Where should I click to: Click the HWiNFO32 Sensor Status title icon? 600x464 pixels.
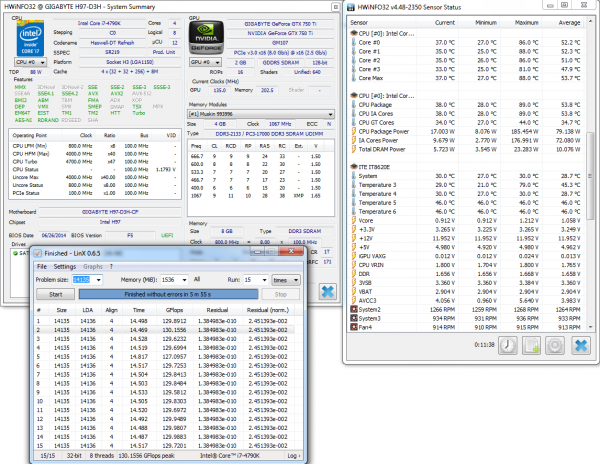[x=351, y=7]
